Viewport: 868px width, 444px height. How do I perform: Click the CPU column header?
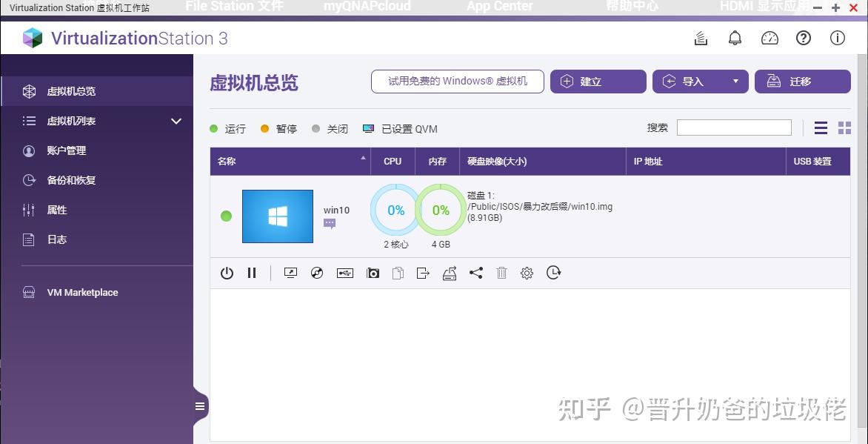[393, 162]
